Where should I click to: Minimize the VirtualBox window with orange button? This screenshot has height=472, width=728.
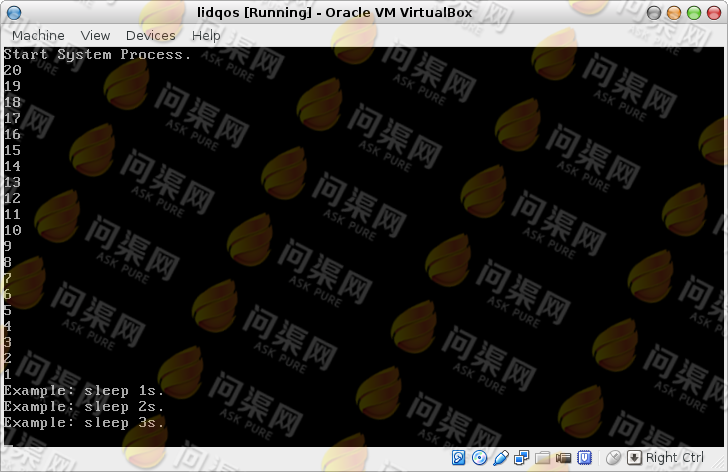[x=674, y=13]
